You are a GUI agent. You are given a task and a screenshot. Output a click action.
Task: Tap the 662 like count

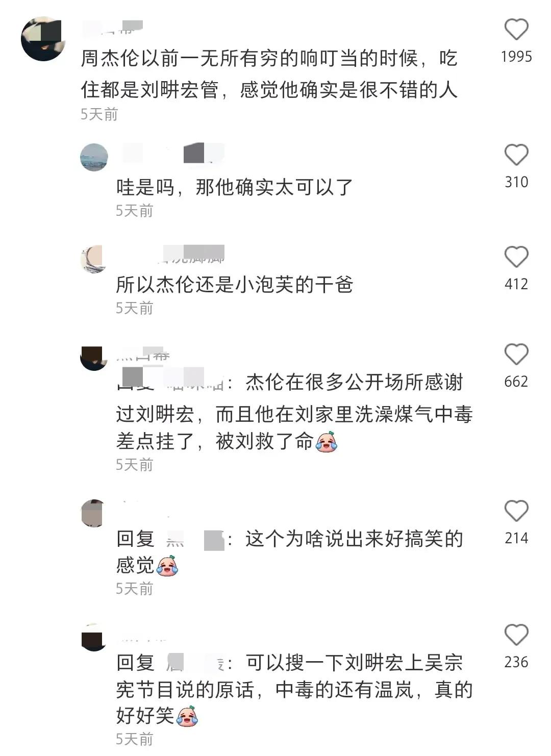[x=516, y=381]
